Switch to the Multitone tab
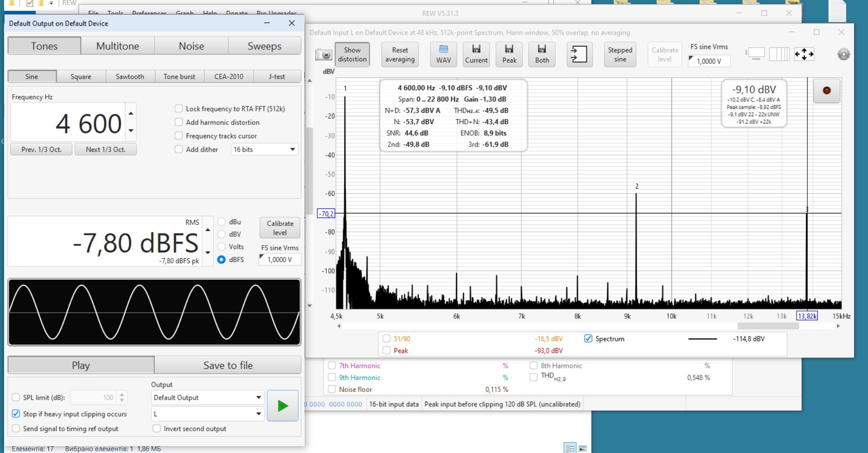 click(x=118, y=46)
